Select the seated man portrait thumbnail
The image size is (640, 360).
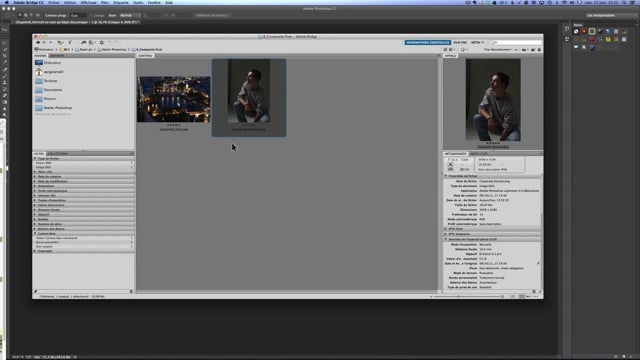point(249,91)
